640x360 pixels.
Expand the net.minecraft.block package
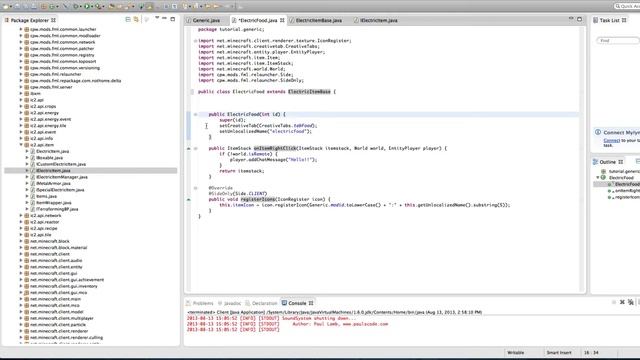point(21,241)
